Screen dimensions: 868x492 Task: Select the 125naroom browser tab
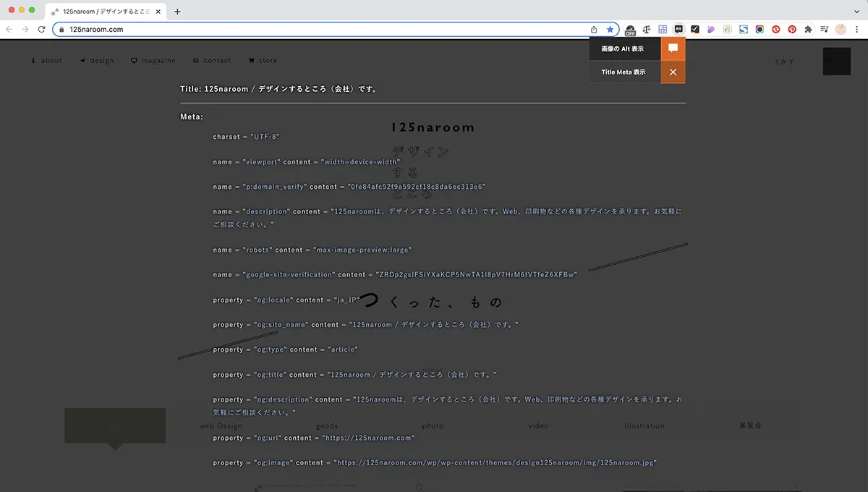pos(106,11)
